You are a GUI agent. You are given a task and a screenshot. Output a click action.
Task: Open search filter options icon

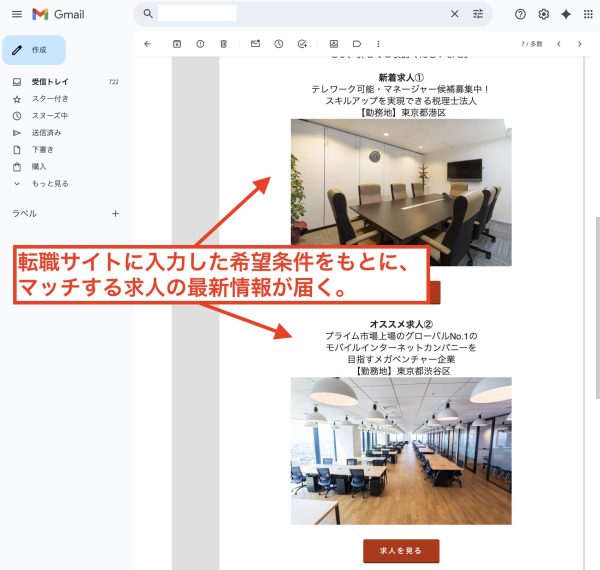pos(478,14)
